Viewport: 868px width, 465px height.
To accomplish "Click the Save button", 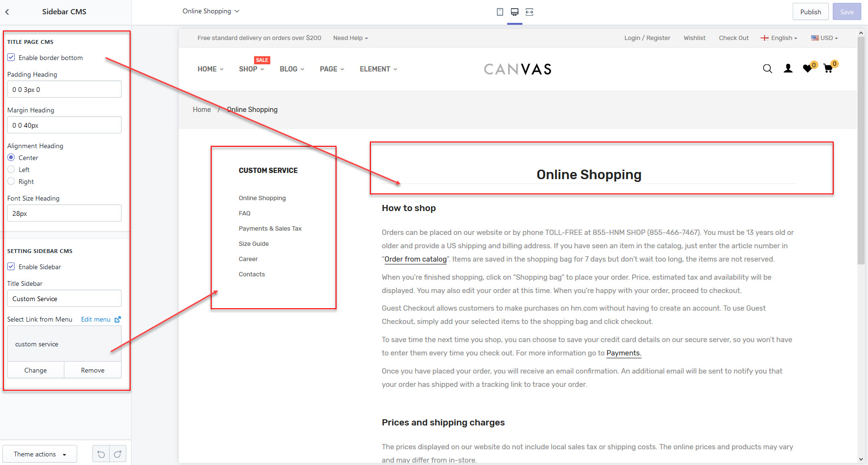I will click(x=847, y=12).
